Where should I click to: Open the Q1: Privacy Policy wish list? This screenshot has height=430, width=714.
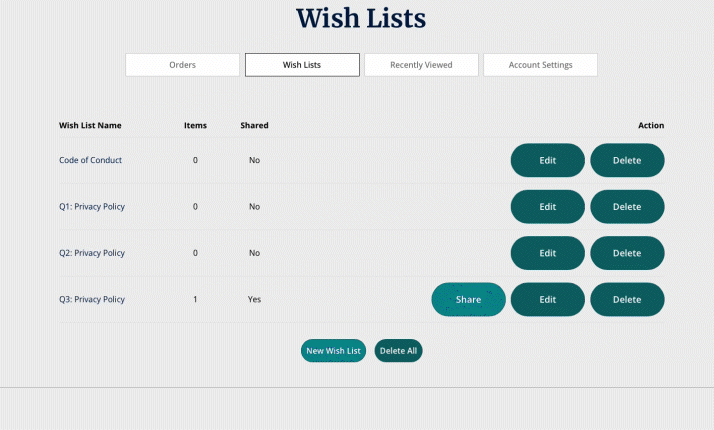(x=92, y=206)
